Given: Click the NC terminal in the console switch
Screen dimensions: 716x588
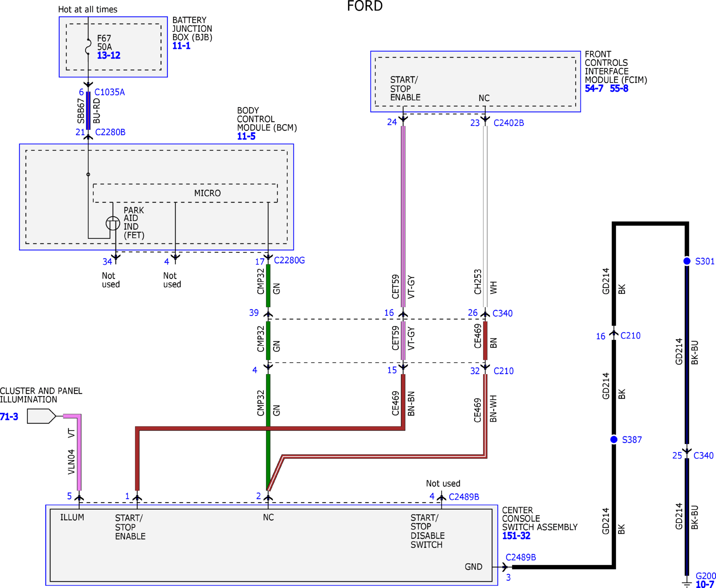Looking at the screenshot, I should (x=268, y=517).
